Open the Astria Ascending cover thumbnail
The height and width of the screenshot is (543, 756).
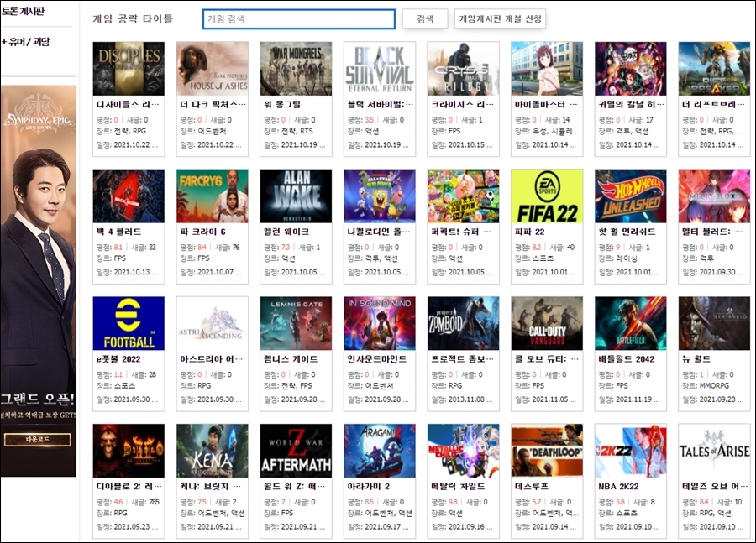213,323
